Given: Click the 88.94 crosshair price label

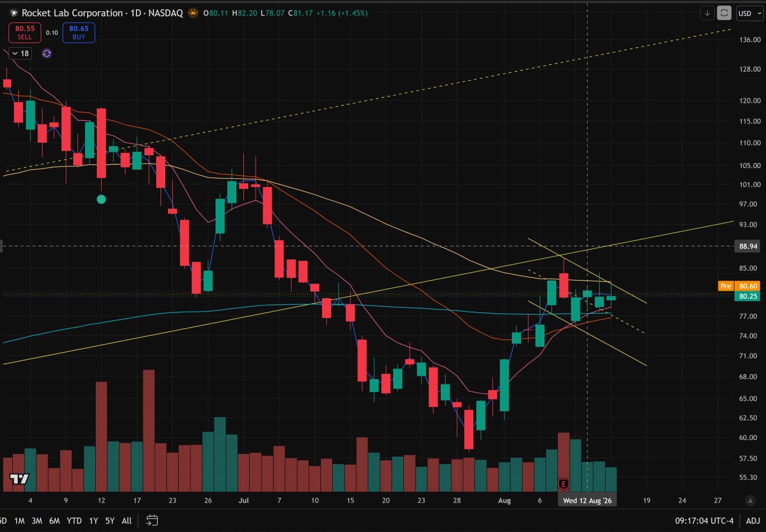Looking at the screenshot, I should [x=748, y=246].
